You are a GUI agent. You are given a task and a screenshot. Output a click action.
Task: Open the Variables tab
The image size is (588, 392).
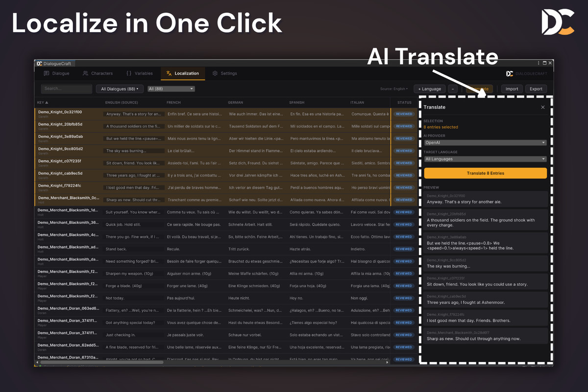coord(140,73)
